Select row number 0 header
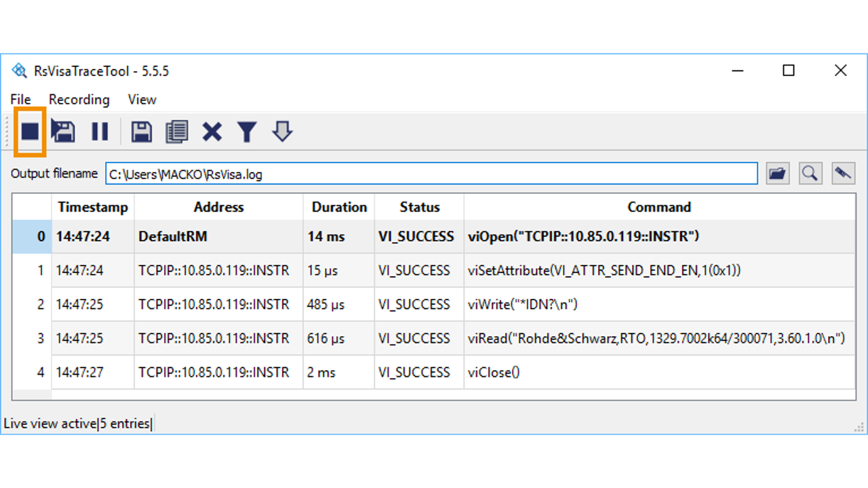Screen dimensions: 868x488 pos(32,237)
